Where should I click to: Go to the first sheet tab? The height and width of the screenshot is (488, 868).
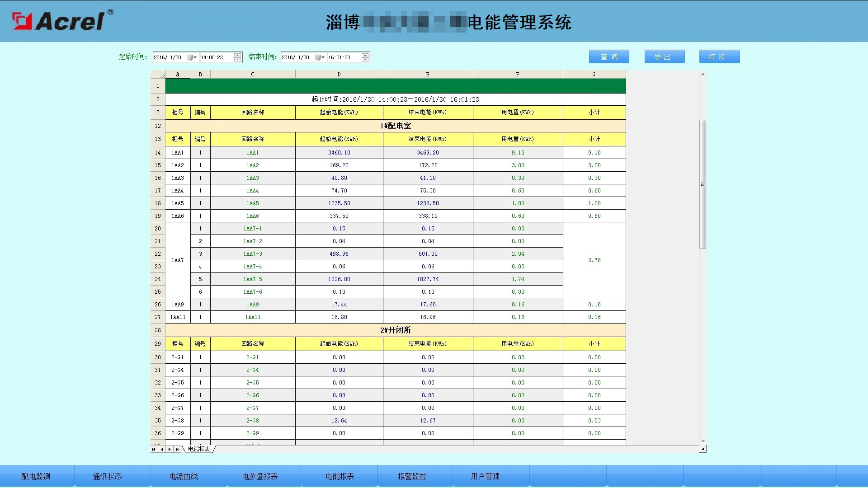[154, 449]
